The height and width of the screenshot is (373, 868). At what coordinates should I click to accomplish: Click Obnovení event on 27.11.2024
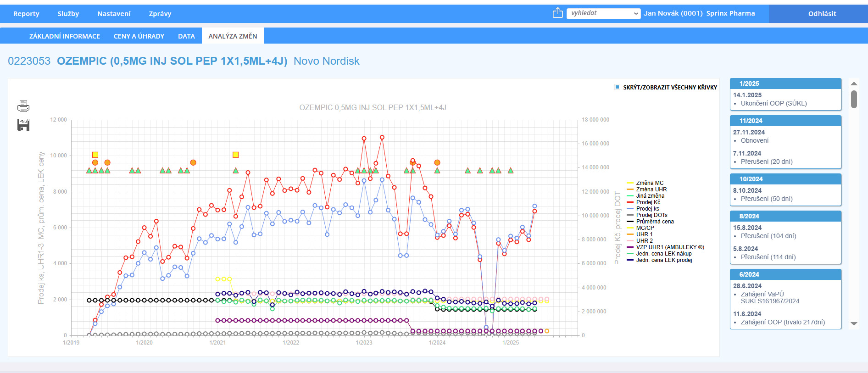[755, 140]
